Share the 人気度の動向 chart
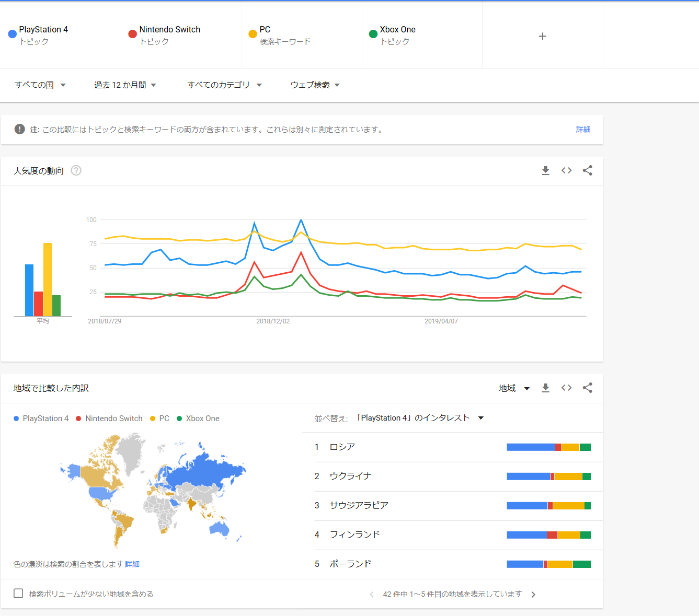The image size is (699, 616). (x=587, y=170)
